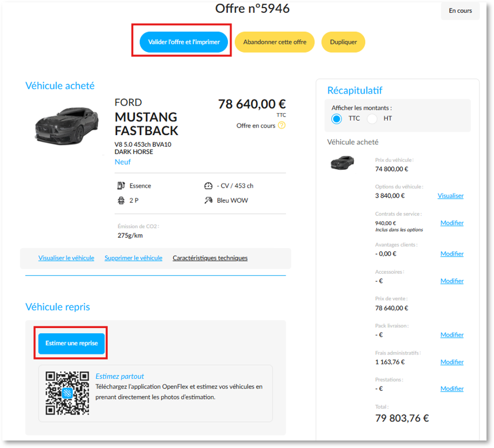Image resolution: width=494 pixels, height=448 pixels.
Task: Open Visualiser le véhicule link
Action: 66,258
